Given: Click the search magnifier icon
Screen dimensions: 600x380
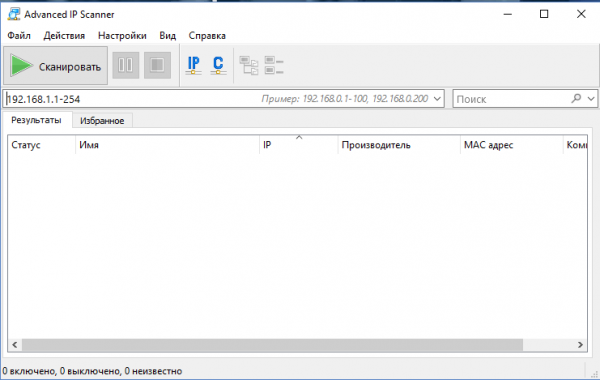Looking at the screenshot, I should [576, 99].
